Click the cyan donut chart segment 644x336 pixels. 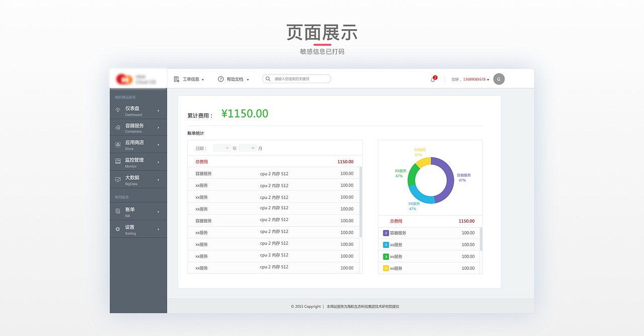point(421,196)
